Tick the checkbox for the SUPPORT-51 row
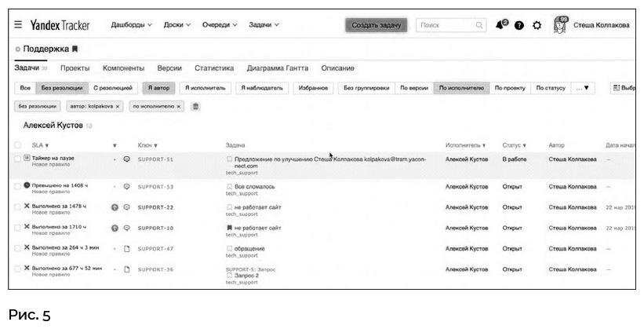 click(17, 159)
